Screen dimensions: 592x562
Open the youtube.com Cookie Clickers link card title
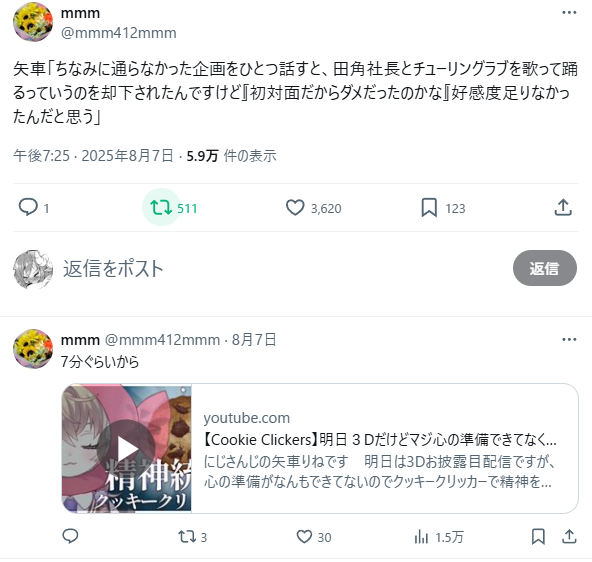tap(379, 440)
